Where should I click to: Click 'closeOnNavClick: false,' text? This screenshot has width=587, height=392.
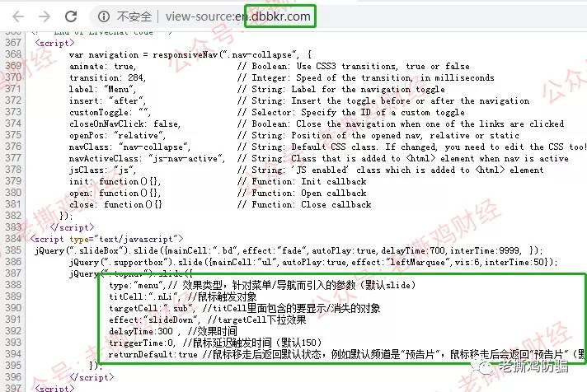tap(124, 124)
